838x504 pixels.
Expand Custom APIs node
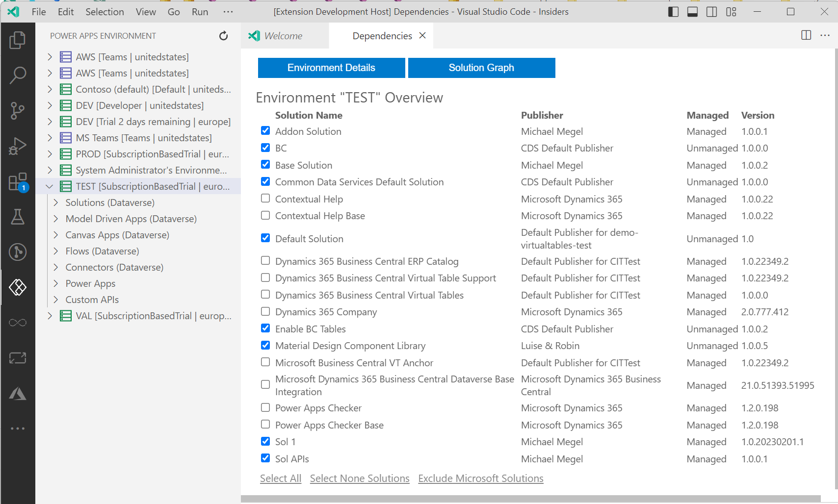55,300
